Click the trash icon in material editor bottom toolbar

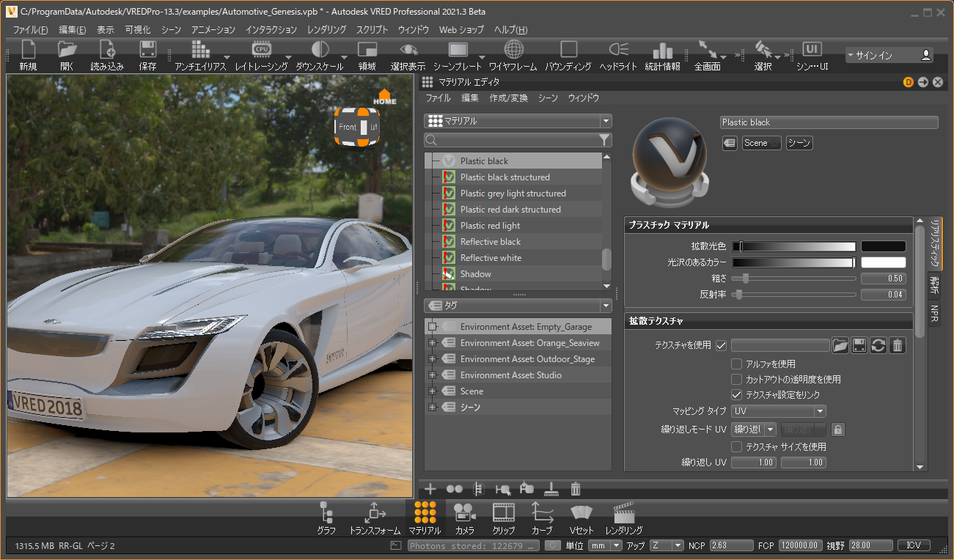click(x=576, y=489)
